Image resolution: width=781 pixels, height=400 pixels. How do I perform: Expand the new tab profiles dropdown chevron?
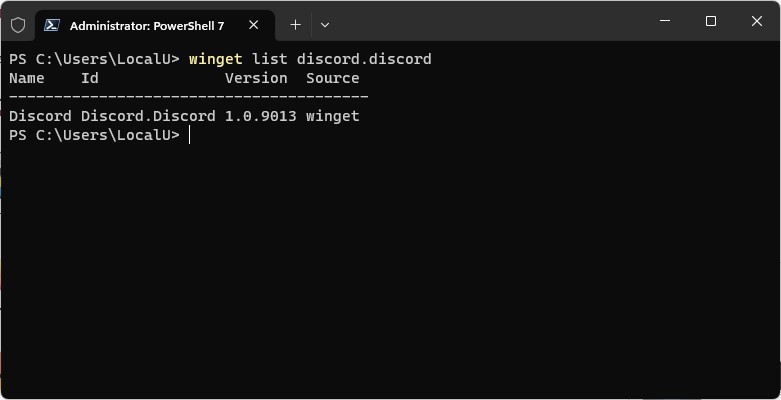(325, 25)
